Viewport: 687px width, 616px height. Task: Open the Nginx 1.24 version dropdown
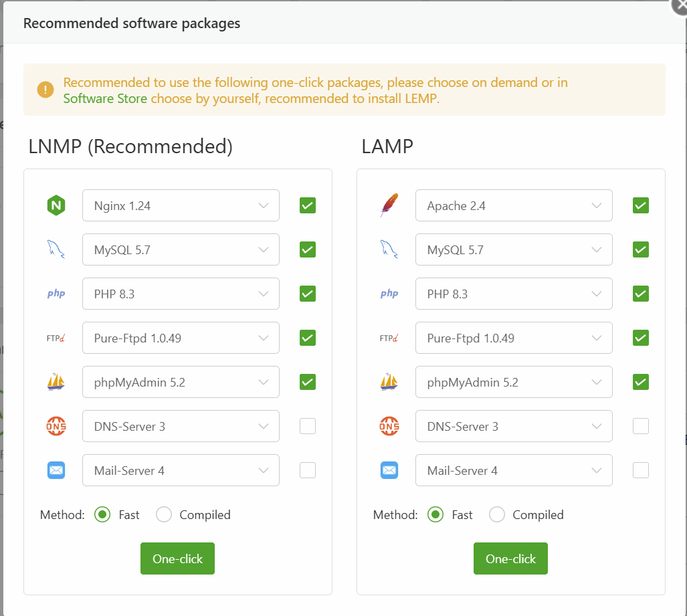point(181,205)
